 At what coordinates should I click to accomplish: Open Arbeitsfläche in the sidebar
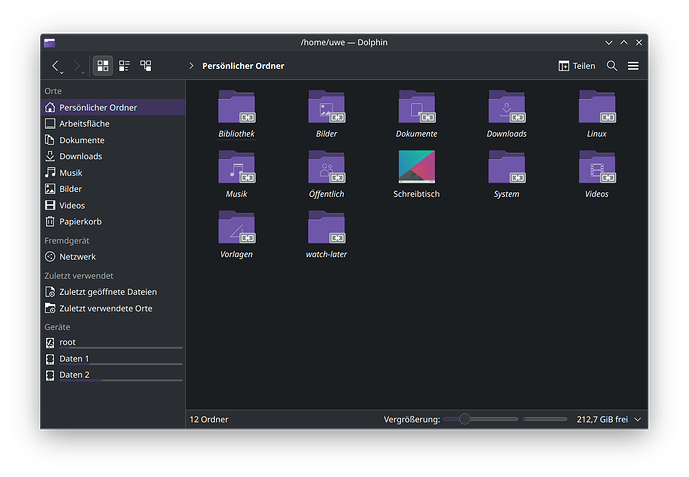pos(113,123)
